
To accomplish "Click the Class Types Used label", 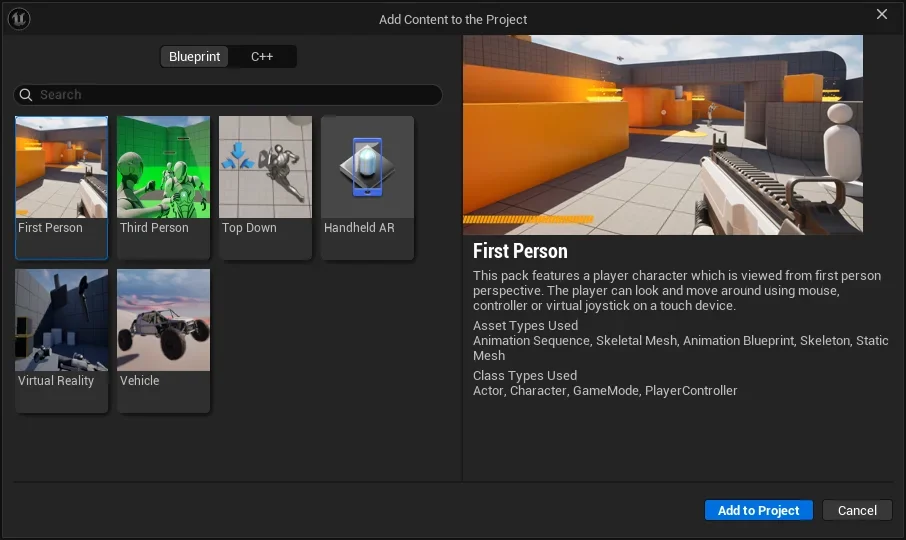I will coord(525,375).
